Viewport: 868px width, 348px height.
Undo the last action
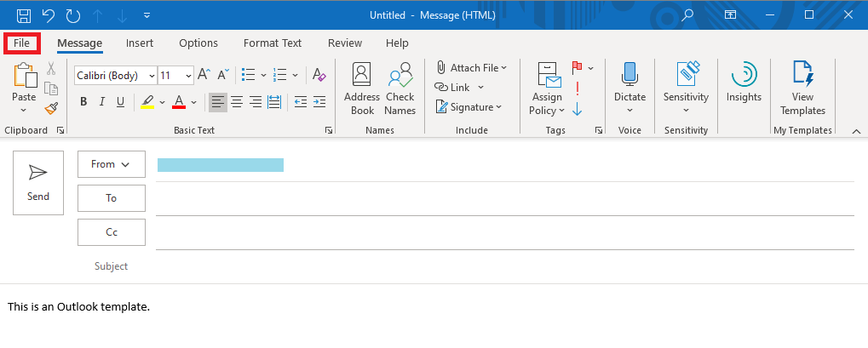49,15
